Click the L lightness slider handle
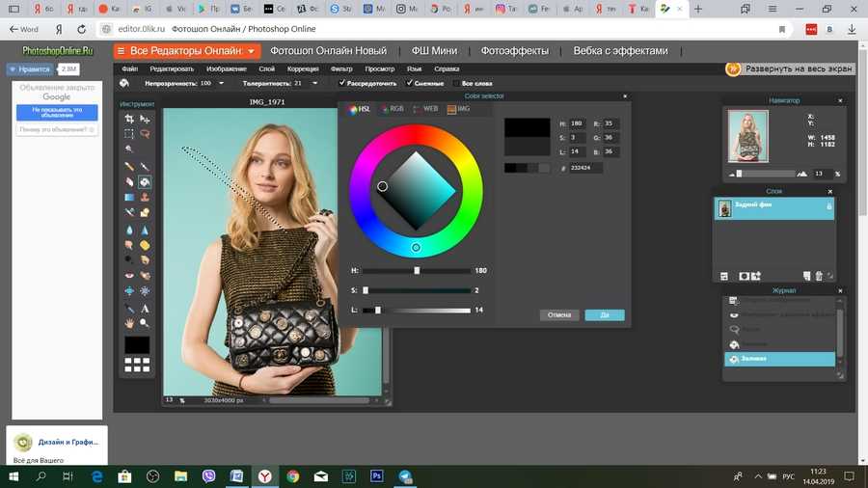Screen dimensions: 868x488 coord(377,310)
